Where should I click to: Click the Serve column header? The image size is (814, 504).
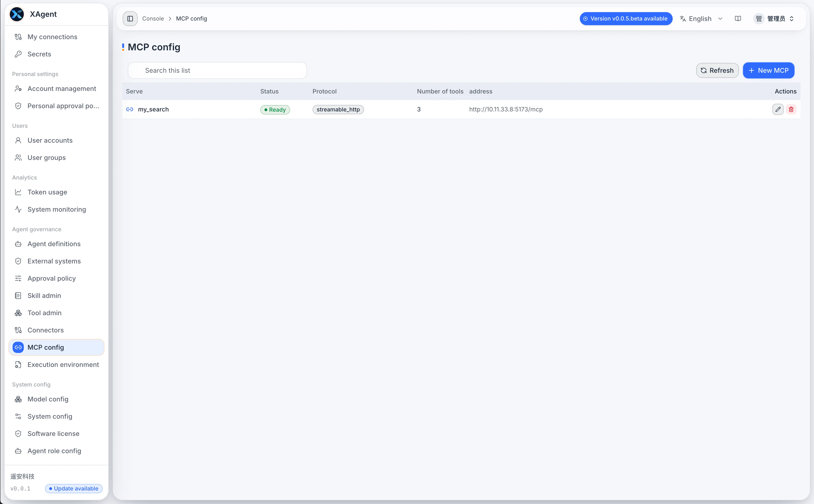pyautogui.click(x=134, y=91)
